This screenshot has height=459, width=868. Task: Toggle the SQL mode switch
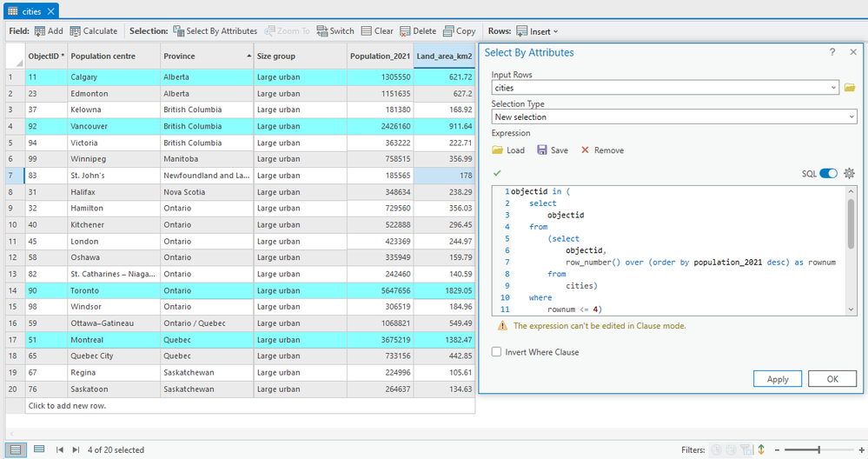point(829,173)
